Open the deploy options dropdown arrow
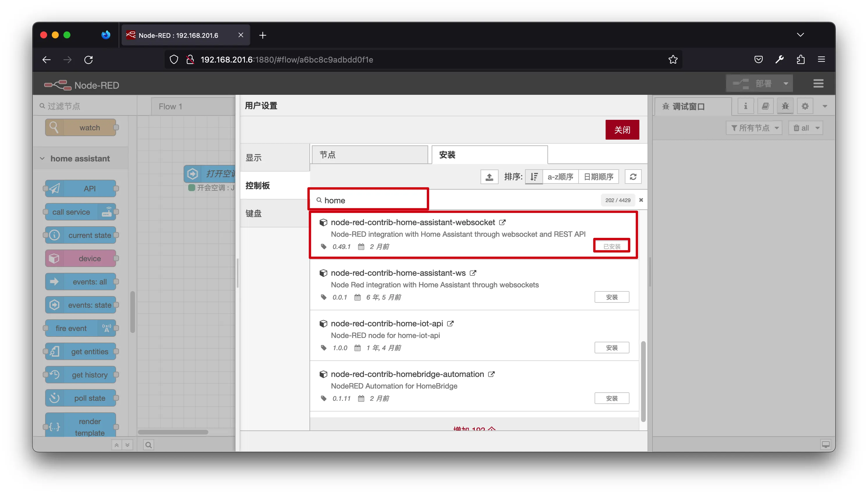Screen dimensions: 868x495 coord(785,84)
